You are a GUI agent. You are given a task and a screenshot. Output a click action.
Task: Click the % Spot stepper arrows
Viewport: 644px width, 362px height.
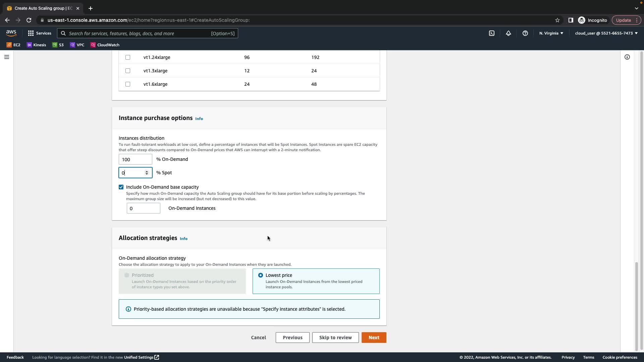point(147,173)
